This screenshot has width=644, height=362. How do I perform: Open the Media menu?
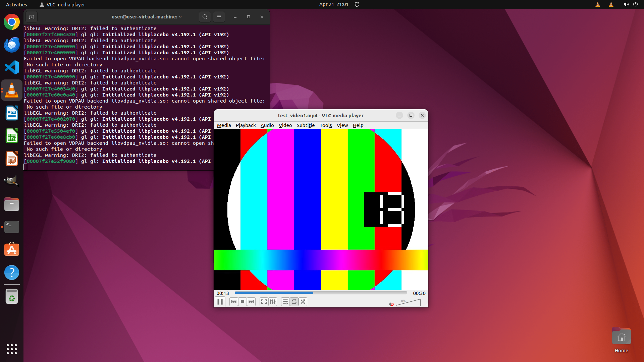point(224,125)
